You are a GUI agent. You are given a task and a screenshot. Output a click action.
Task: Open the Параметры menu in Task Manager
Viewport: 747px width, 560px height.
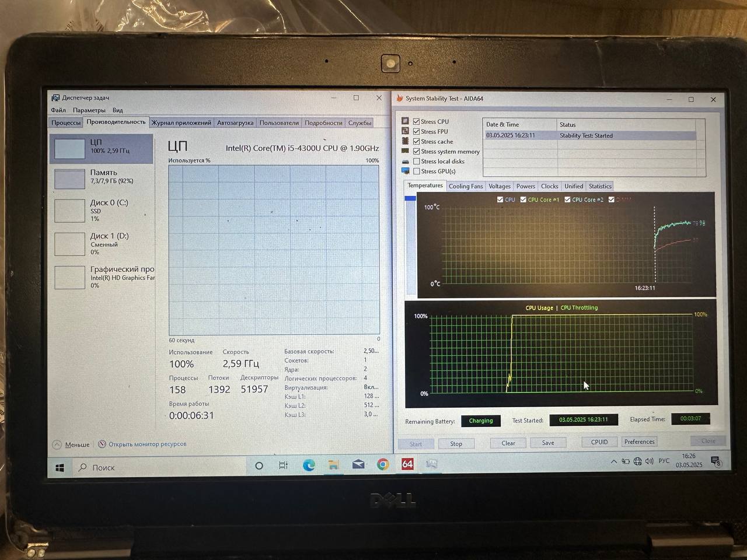[x=89, y=110]
